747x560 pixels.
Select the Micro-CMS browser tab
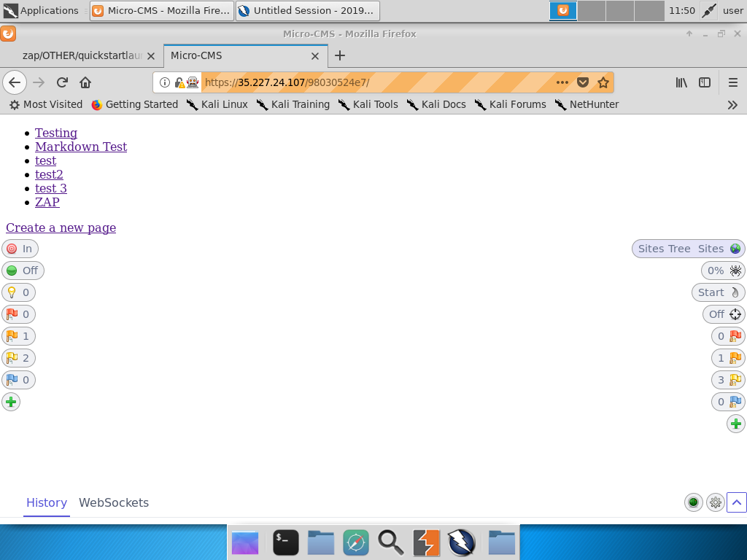pos(245,55)
